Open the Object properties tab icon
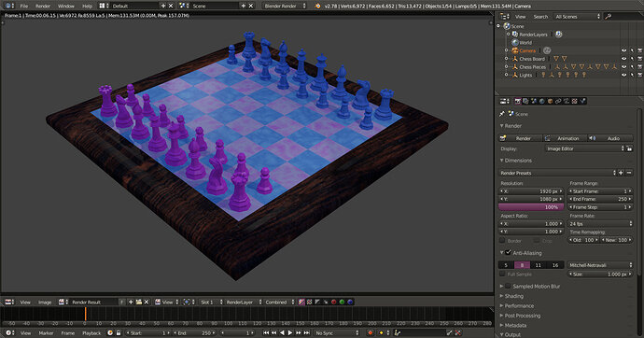The height and width of the screenshot is (338, 644). [551, 101]
